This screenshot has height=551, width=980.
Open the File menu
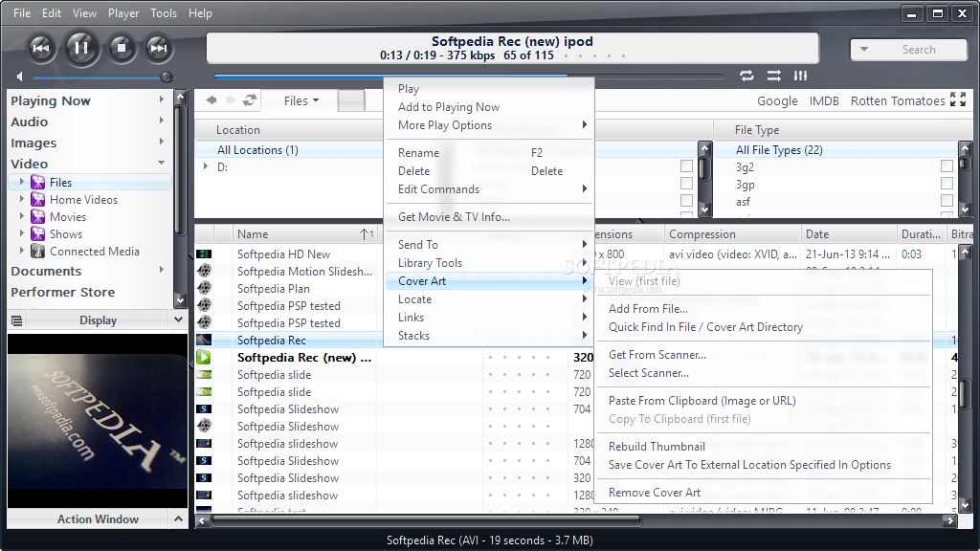pyautogui.click(x=22, y=13)
